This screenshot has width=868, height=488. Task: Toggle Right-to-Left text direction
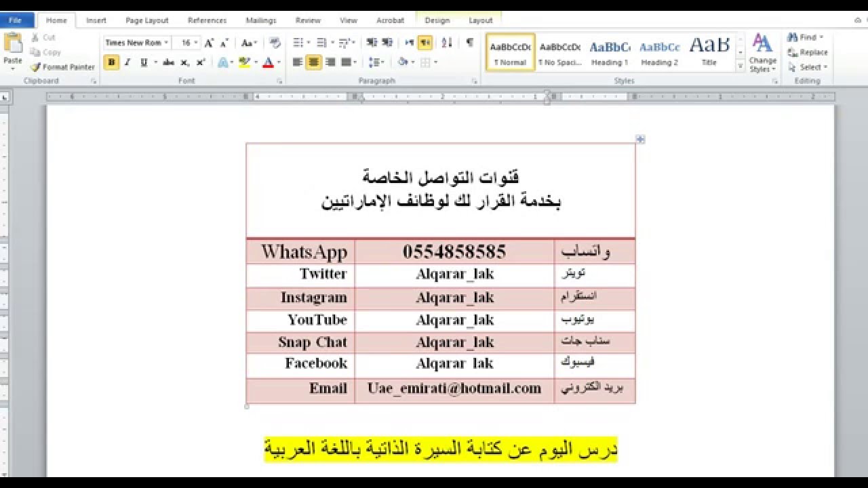[425, 43]
